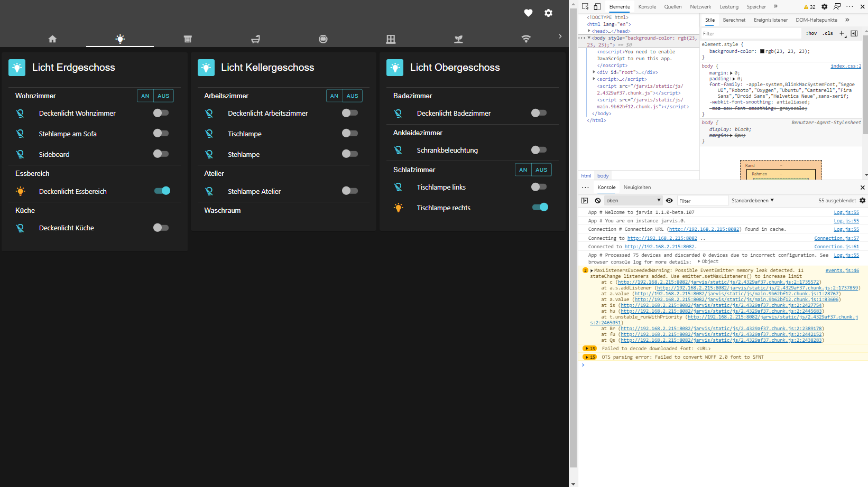Image resolution: width=868 pixels, height=487 pixels.
Task: Turn off Tischlampe rechts switch
Action: (540, 207)
